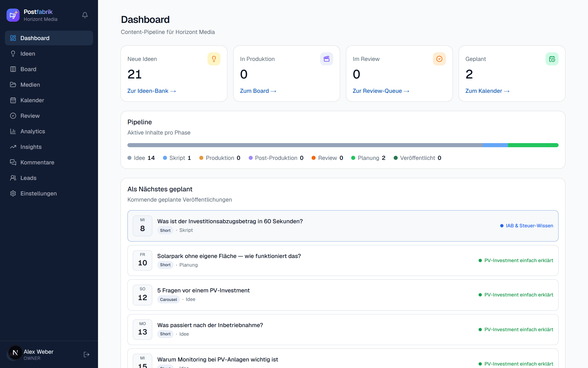Click the 'Alex Weber' user name
588x368 pixels.
click(38, 352)
